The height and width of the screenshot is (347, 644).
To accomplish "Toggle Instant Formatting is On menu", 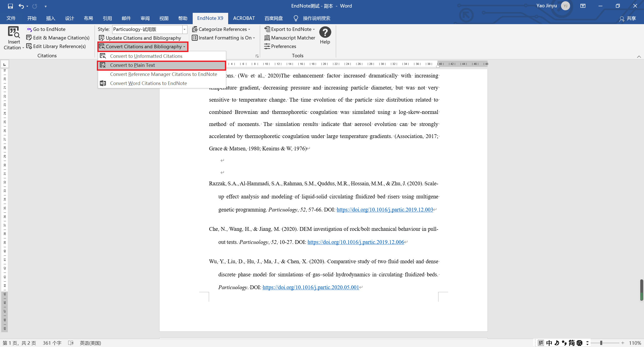I will coord(224,38).
